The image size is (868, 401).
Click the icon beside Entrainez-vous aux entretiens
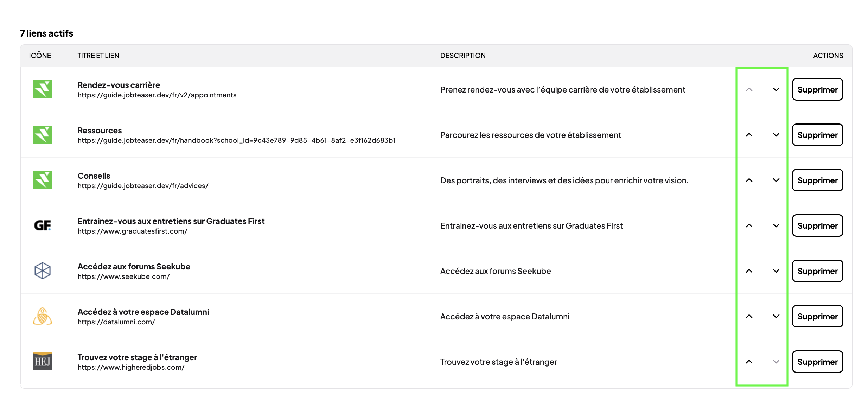pyautogui.click(x=42, y=225)
